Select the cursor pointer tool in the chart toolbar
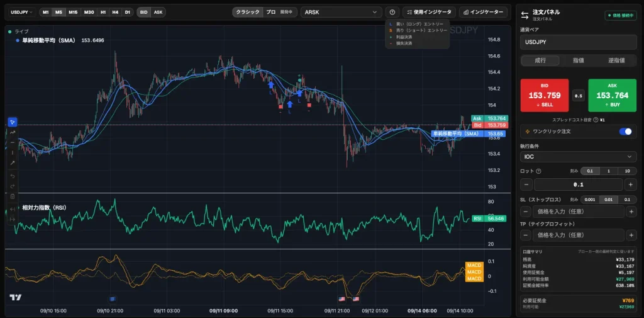 pyautogui.click(x=13, y=122)
